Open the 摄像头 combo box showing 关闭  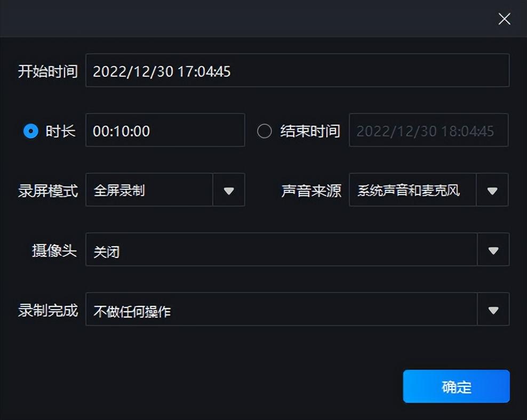[x=281, y=250]
